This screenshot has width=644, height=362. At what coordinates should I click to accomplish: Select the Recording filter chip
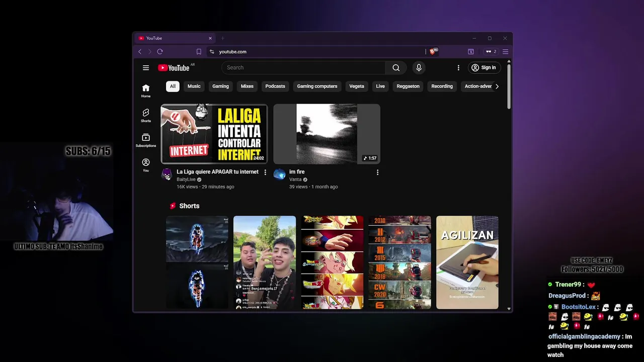tap(442, 86)
